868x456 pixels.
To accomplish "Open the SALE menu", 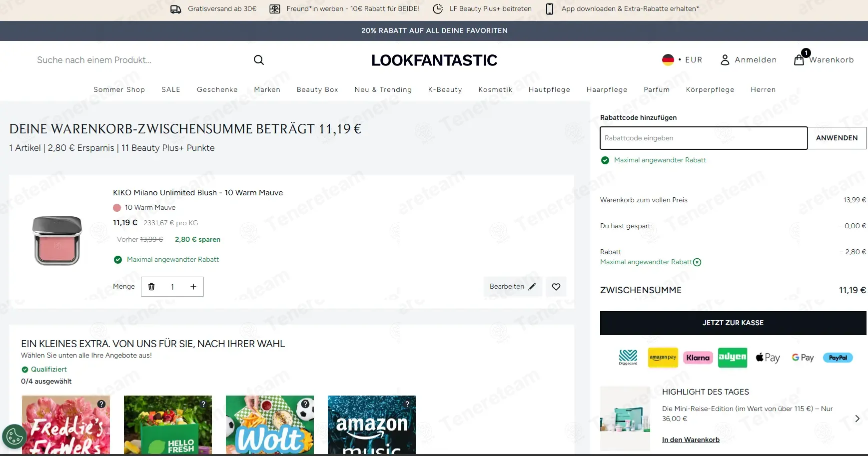I will 171,89.
